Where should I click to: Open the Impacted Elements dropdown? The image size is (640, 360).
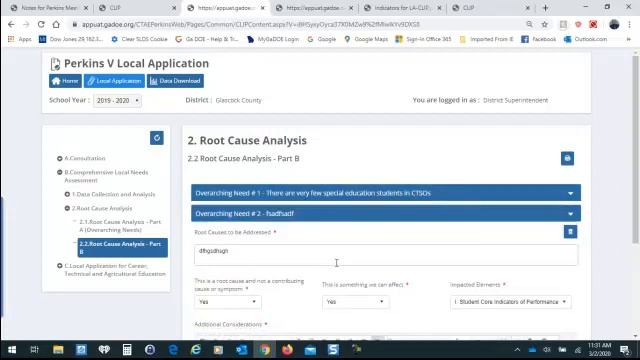[510, 302]
